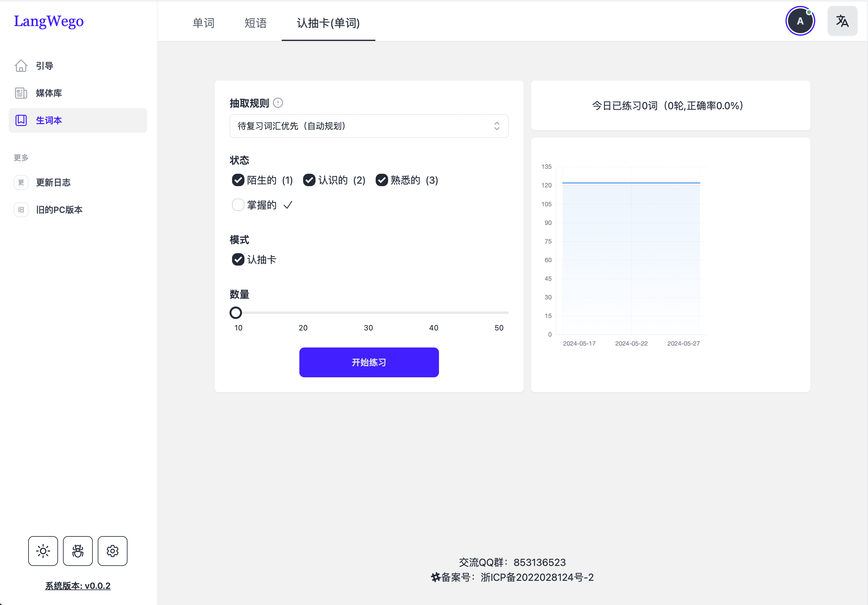Open the 抽取规则 dropdown

[369, 126]
